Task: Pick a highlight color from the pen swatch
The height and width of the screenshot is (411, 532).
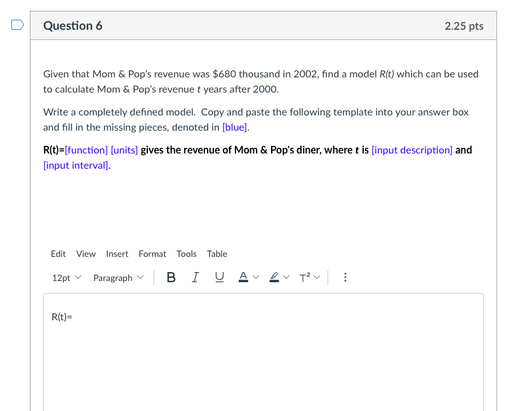Action: [x=286, y=277]
